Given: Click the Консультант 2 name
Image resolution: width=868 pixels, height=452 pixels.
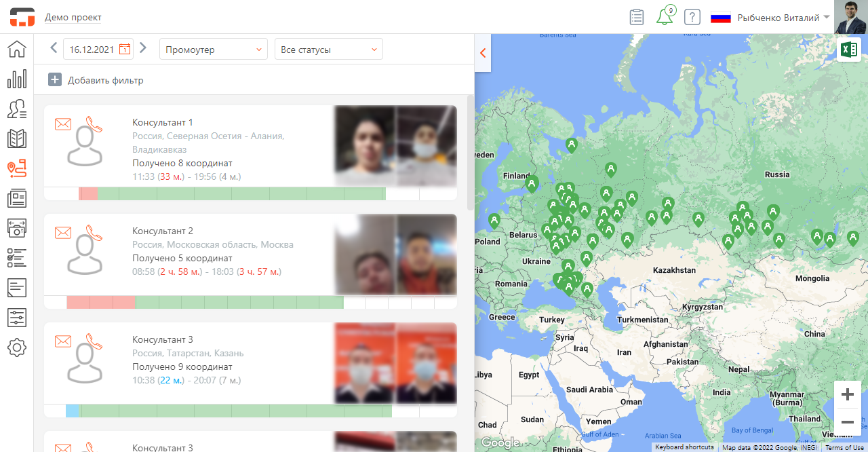Looking at the screenshot, I should (x=163, y=231).
